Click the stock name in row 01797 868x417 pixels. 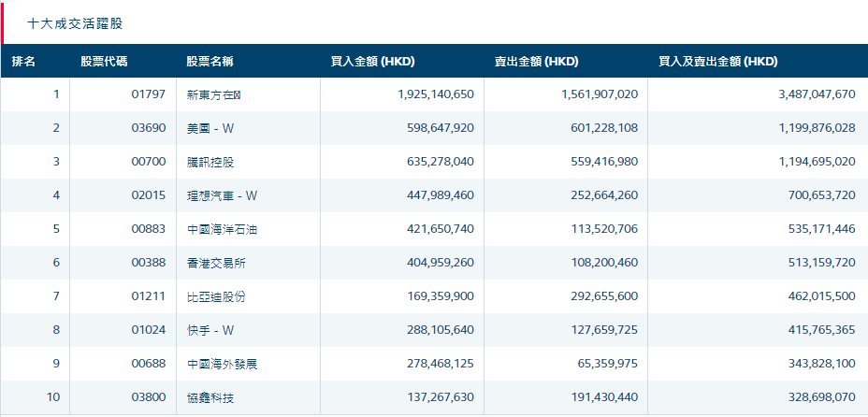215,94
